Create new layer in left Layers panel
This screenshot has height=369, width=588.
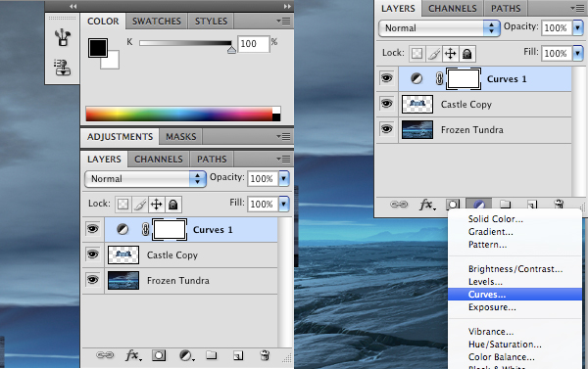(x=238, y=355)
